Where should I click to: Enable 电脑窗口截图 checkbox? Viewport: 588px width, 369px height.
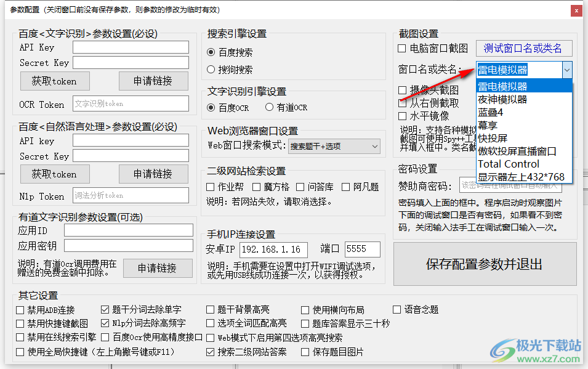(x=402, y=49)
